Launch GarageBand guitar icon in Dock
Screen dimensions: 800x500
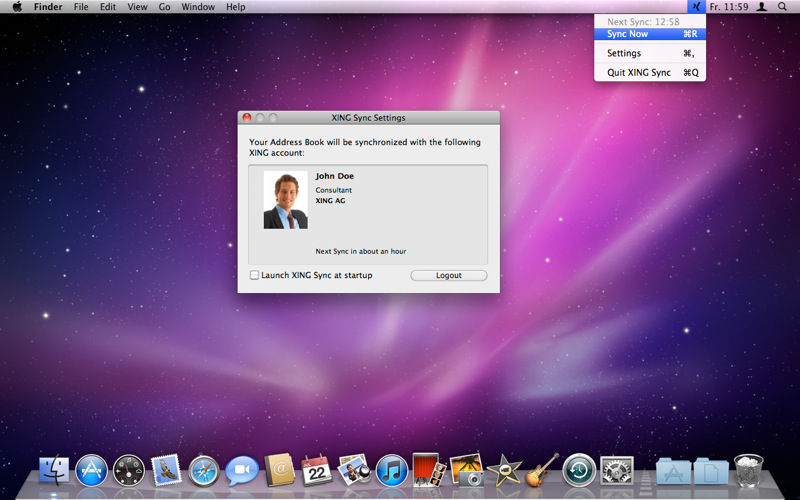pos(542,469)
